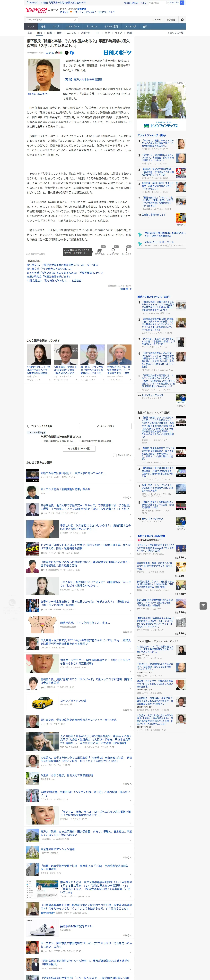Open the 抽選販売10周年記念モデル ad
Image resolution: width=210 pixels, height=980 pixels.
click(x=76, y=926)
